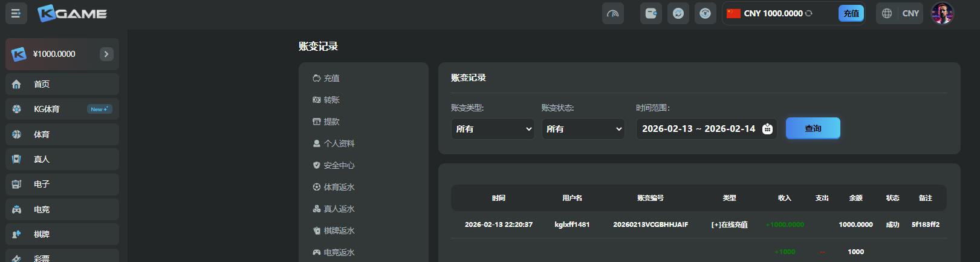Open the 账变状态 dropdown
The image size is (980, 262).
point(583,129)
